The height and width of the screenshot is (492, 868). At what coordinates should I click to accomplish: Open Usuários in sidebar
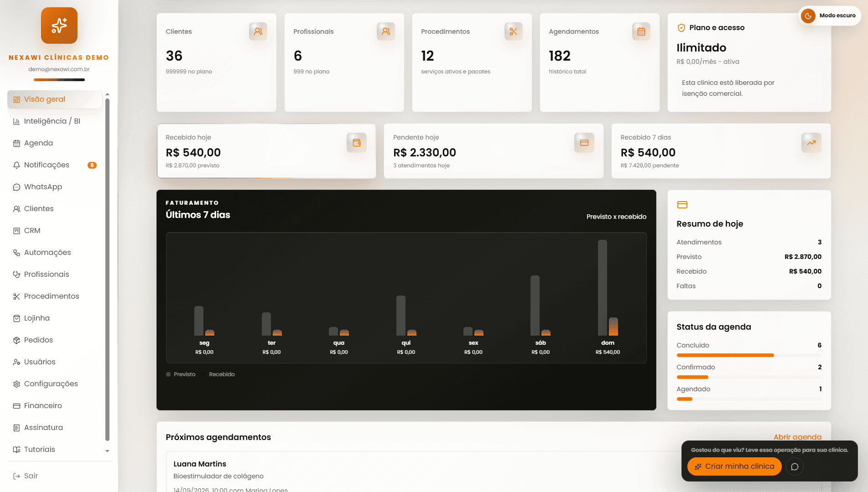pos(55,362)
